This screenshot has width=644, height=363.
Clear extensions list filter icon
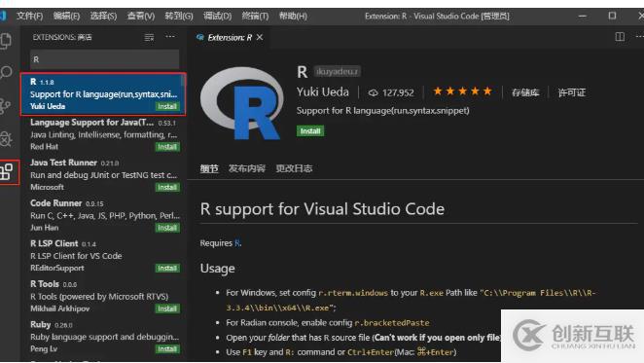[x=149, y=37]
